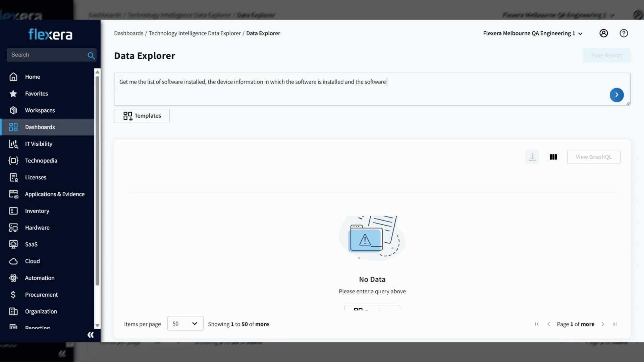Open the help question mark icon
Image resolution: width=644 pixels, height=362 pixels.
(x=624, y=33)
